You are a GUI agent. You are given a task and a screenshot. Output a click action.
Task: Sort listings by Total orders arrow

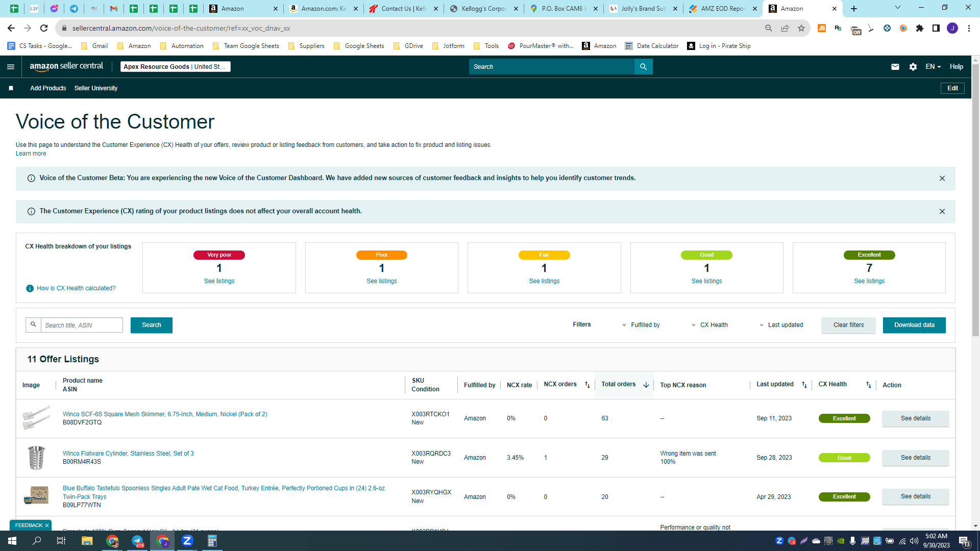point(646,385)
